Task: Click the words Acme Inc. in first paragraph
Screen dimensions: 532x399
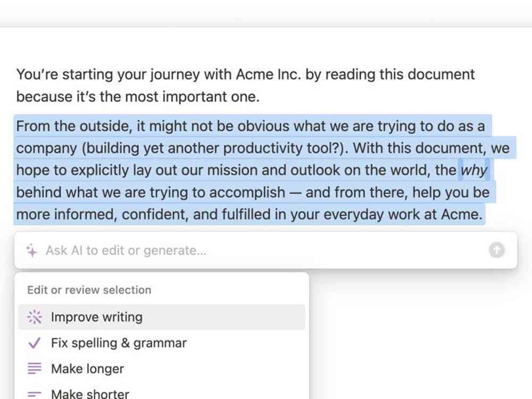Action: coord(268,74)
